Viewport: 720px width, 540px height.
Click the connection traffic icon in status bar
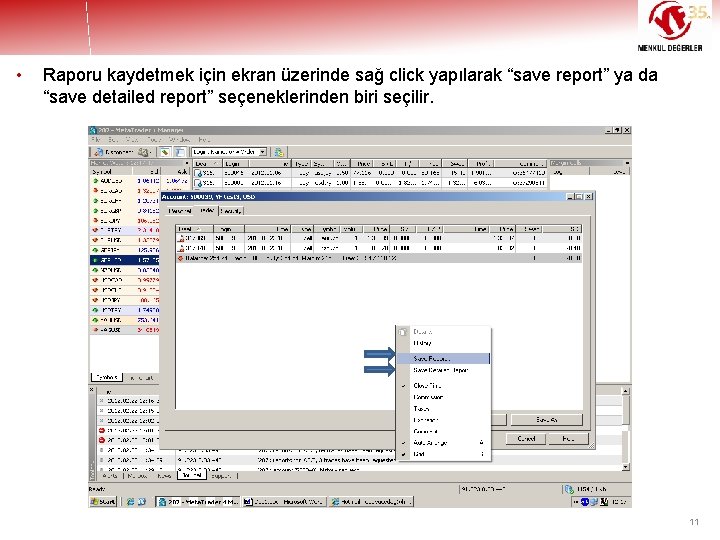[x=569, y=489]
